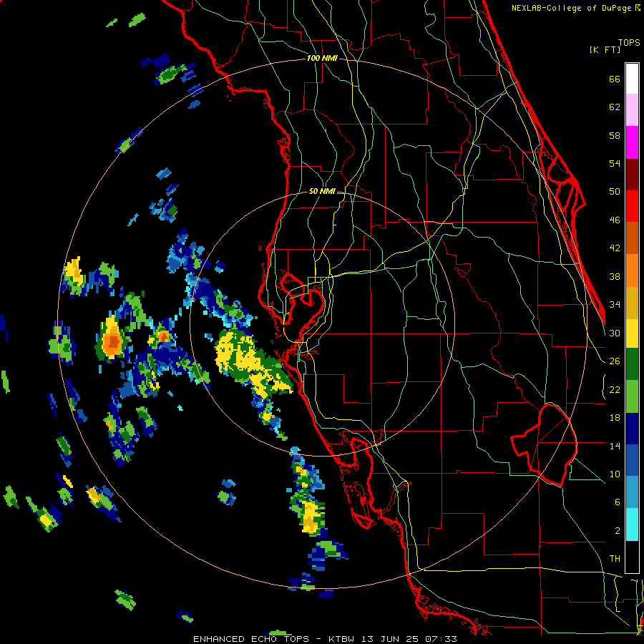Select the sky blue legend swatch
This screenshot has height=644, width=644.
coord(632,492)
